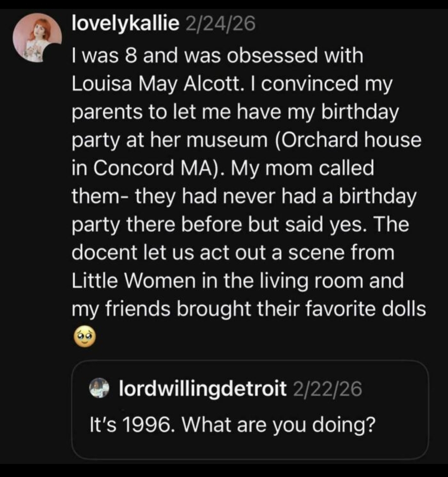Screen dimensions: 448x477
Task: Click "Little Women" in the post text
Action: point(134,280)
